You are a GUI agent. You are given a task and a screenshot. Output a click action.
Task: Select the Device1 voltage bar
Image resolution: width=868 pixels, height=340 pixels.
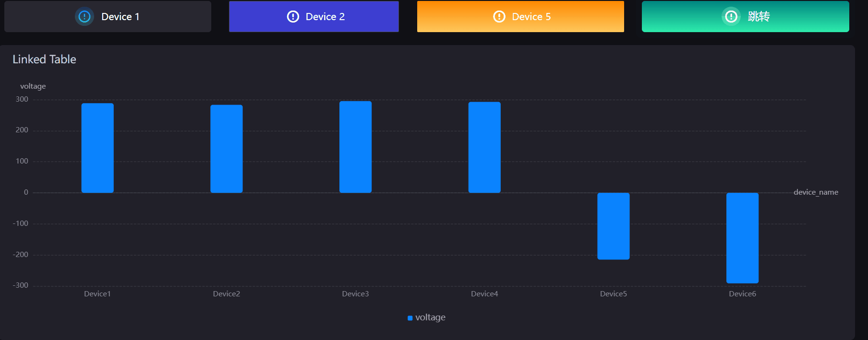97,148
